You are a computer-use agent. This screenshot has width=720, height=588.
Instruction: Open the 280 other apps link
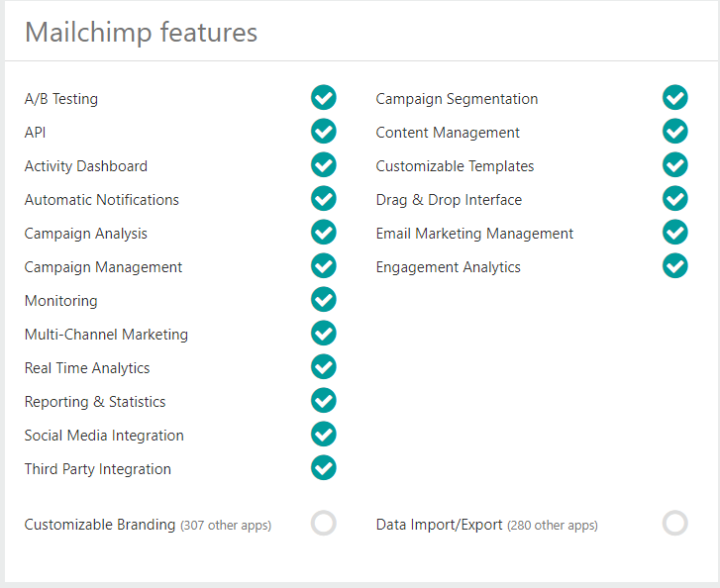(553, 525)
